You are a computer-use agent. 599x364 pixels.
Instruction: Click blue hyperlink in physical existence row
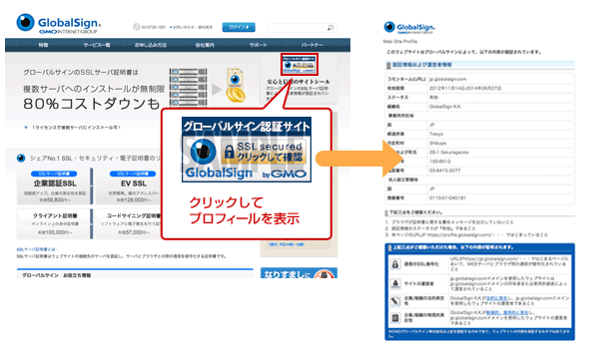pyautogui.click(x=507, y=312)
